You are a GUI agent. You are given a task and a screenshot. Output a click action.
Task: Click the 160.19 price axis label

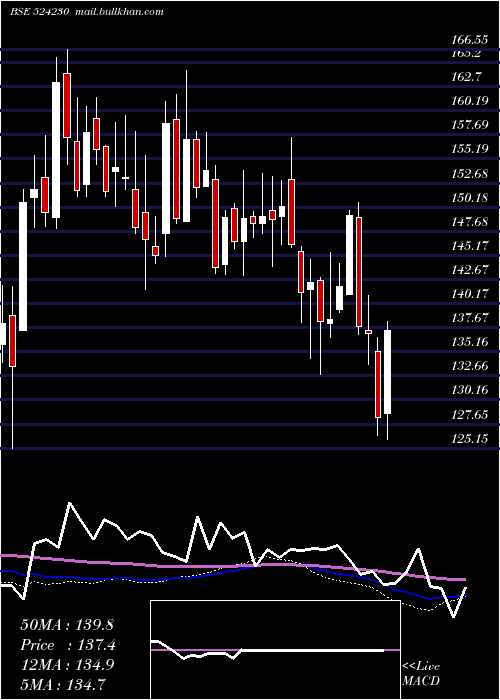click(469, 101)
